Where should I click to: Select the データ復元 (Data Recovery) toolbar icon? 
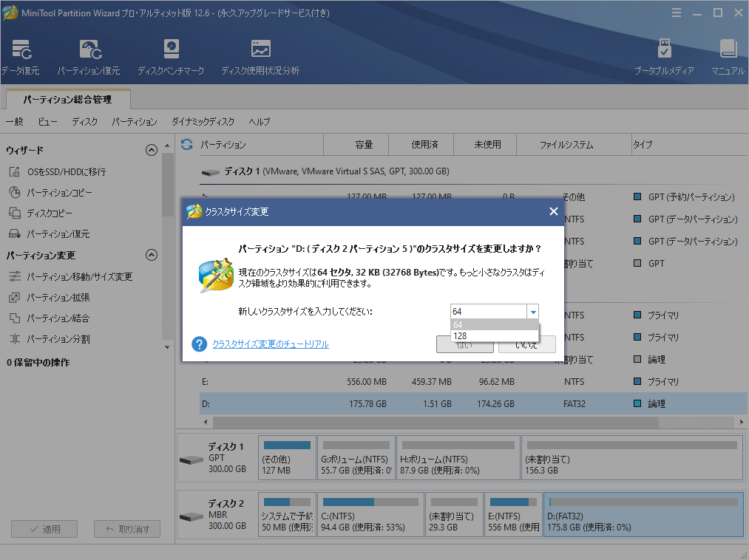[x=22, y=55]
